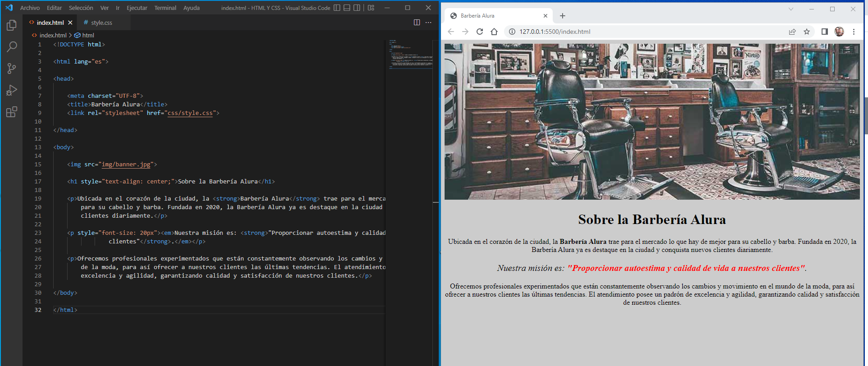868x366 pixels.
Task: Click the globe favicon on browser tab
Action: tap(454, 16)
